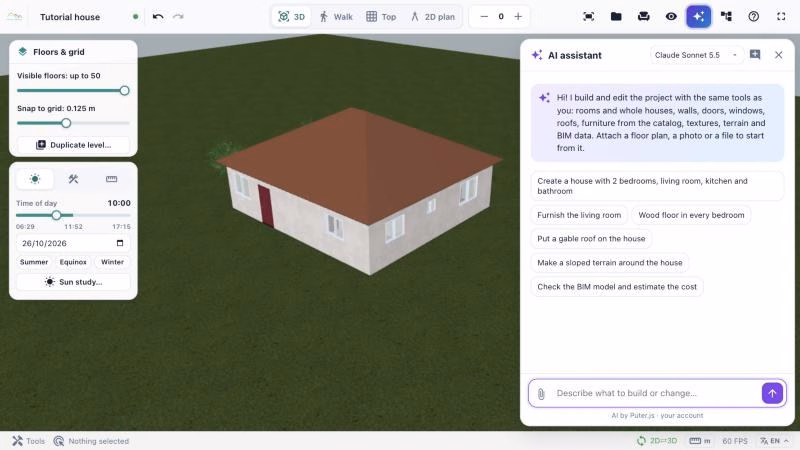This screenshot has height=450, width=800.
Task: Toggle the AI assistant sparkle button
Action: click(x=698, y=16)
